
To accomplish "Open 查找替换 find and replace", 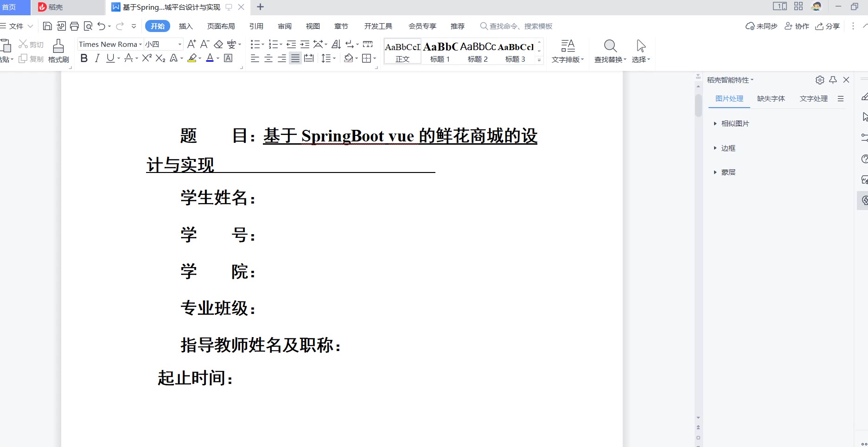I will point(610,51).
